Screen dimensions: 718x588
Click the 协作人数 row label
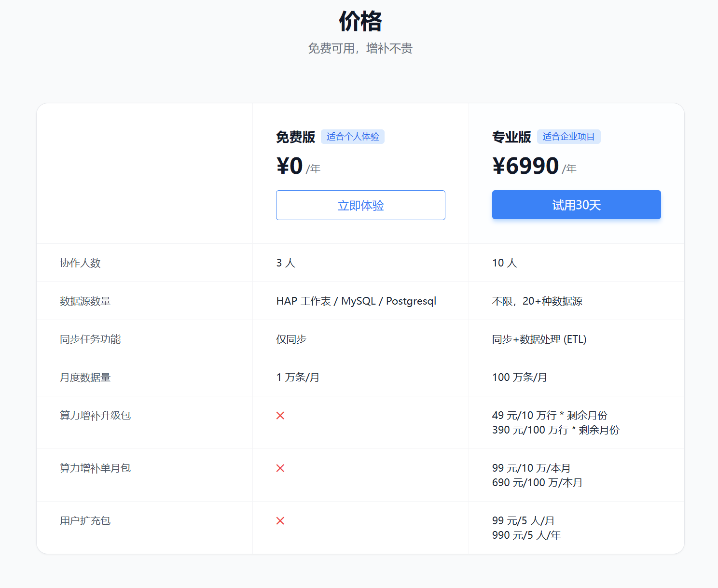[80, 263]
